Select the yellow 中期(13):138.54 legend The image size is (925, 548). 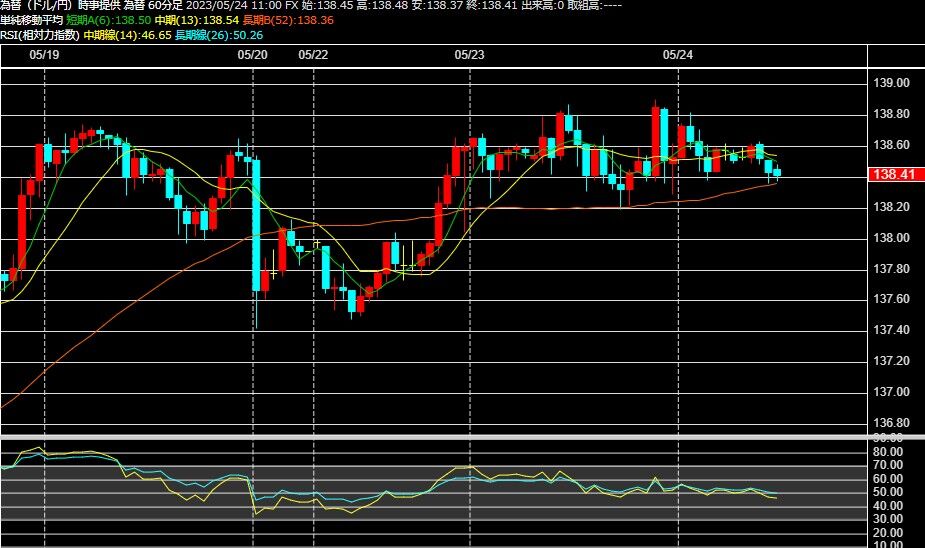click(x=197, y=20)
